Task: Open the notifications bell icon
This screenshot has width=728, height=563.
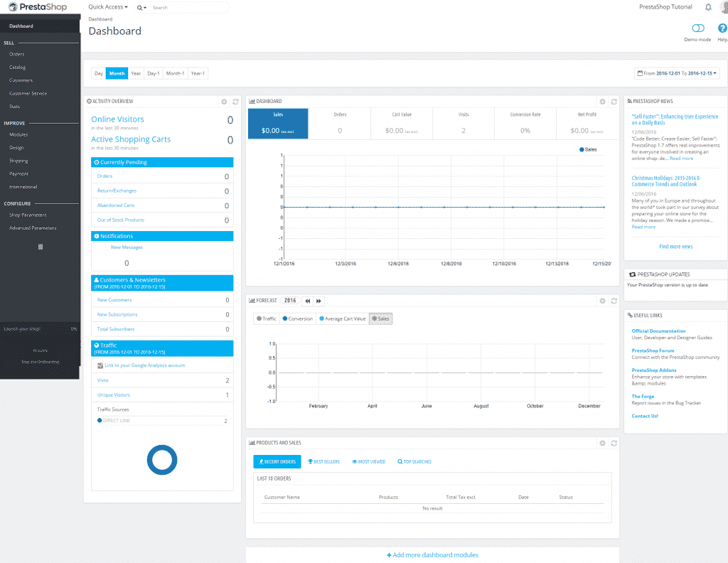Action: (708, 6)
